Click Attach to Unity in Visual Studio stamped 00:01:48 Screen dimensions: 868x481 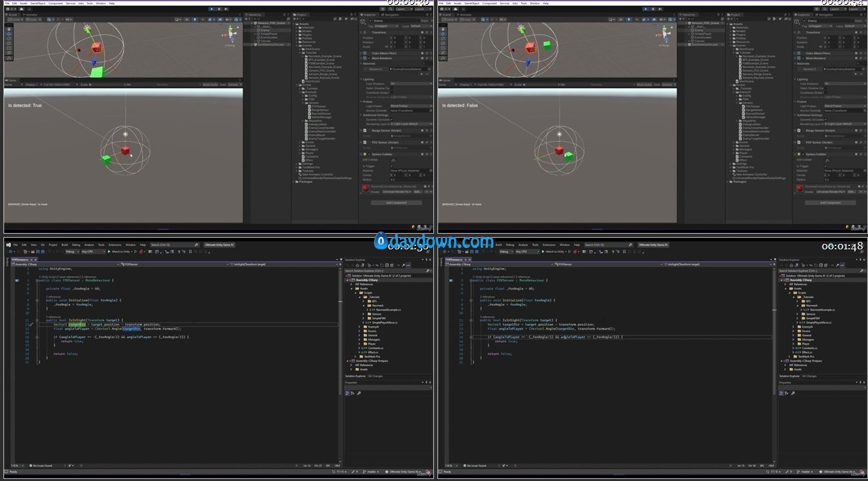tap(555, 251)
